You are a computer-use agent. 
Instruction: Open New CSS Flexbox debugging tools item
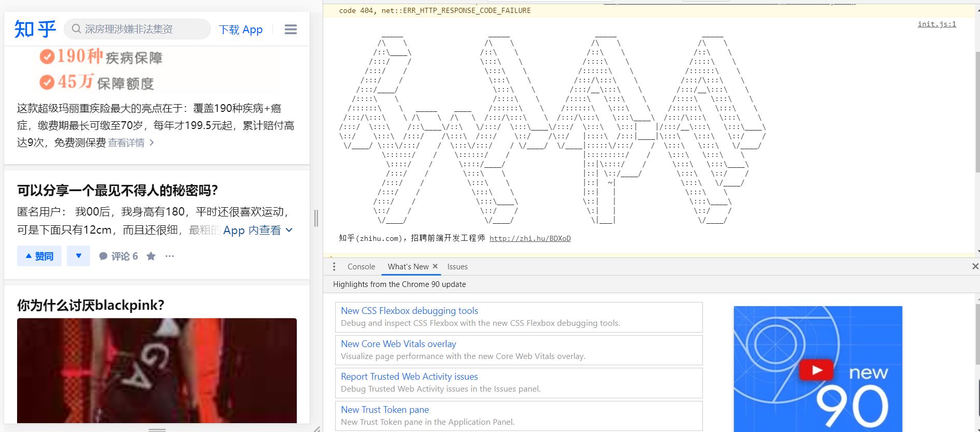[409, 311]
